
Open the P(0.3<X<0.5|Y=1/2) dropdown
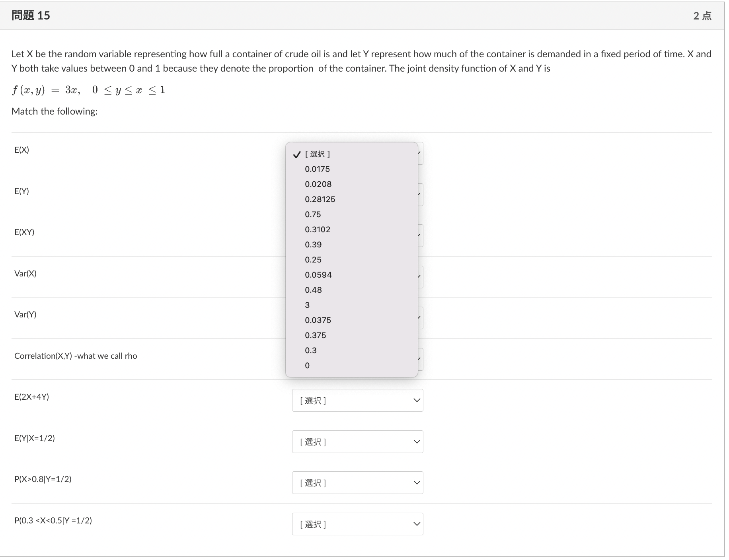pyautogui.click(x=357, y=524)
